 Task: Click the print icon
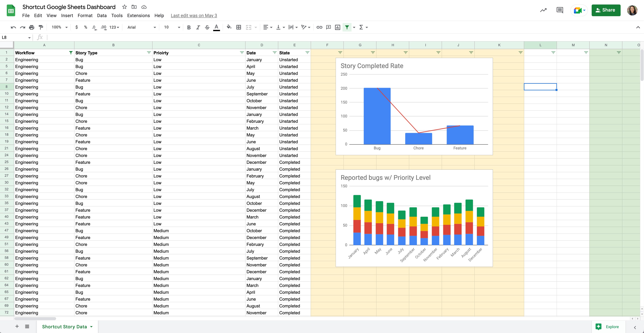(31, 27)
